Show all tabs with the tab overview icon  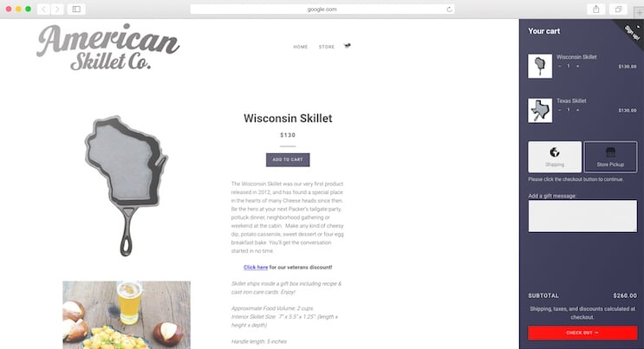[618, 9]
